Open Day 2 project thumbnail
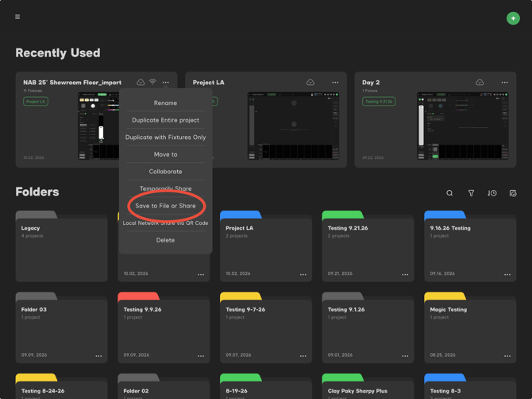This screenshot has width=532, height=399. pos(462,126)
